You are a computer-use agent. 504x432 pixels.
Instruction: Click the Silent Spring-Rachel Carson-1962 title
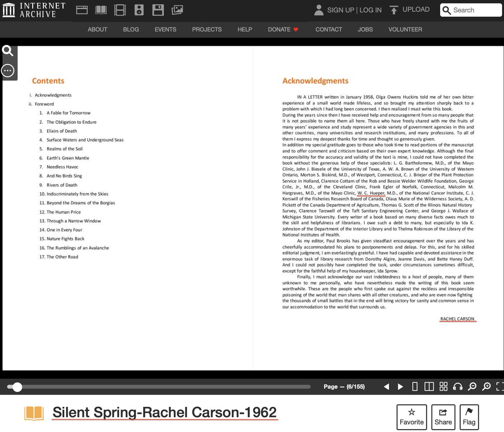[x=165, y=413]
